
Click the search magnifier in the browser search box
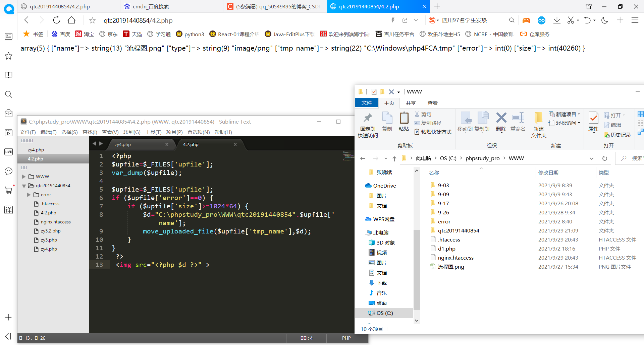tap(512, 20)
